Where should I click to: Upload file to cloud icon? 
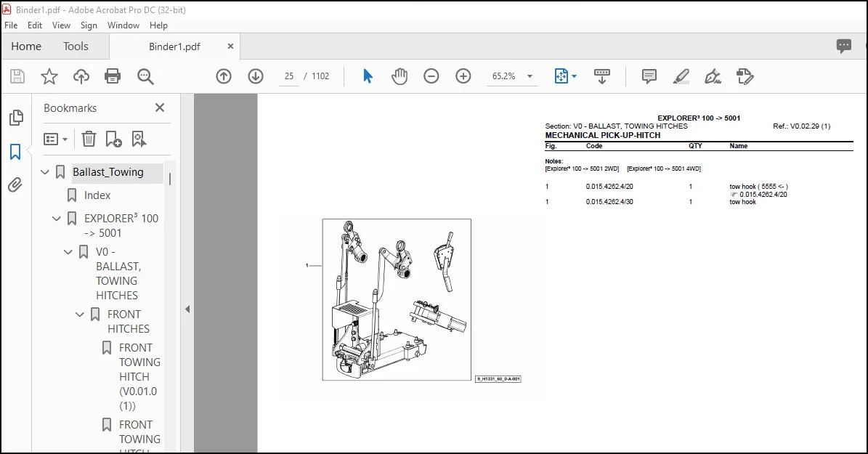pos(81,76)
